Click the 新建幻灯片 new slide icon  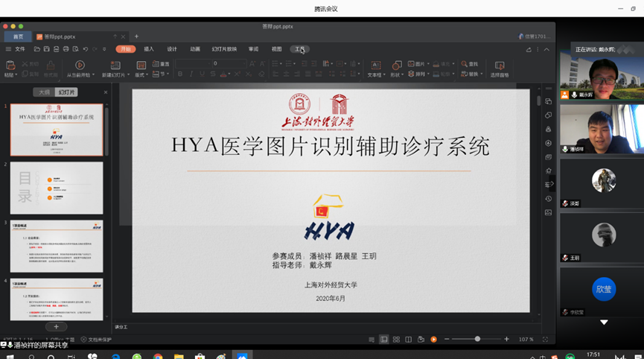tap(114, 65)
